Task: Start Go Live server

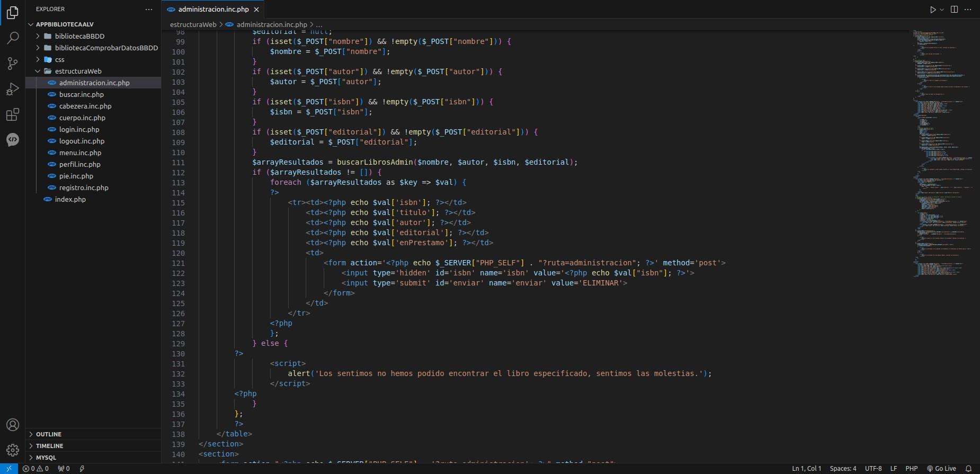Action: coord(941,469)
